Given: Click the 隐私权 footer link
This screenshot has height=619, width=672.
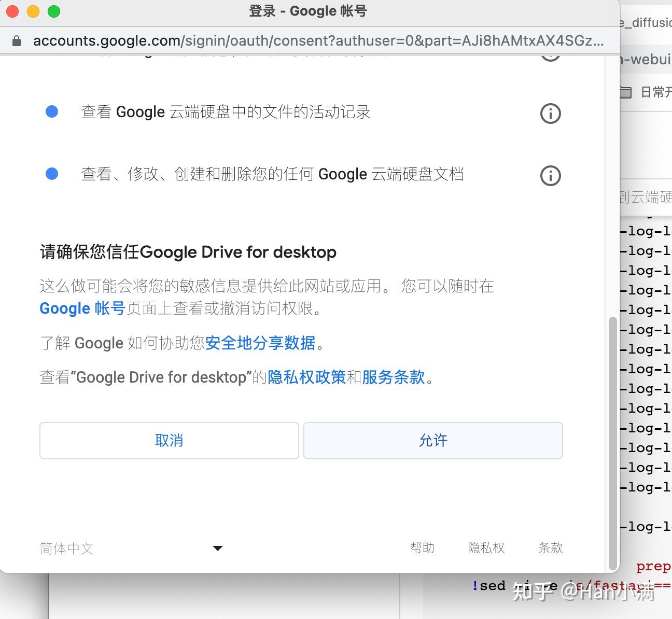Looking at the screenshot, I should pyautogui.click(x=486, y=548).
